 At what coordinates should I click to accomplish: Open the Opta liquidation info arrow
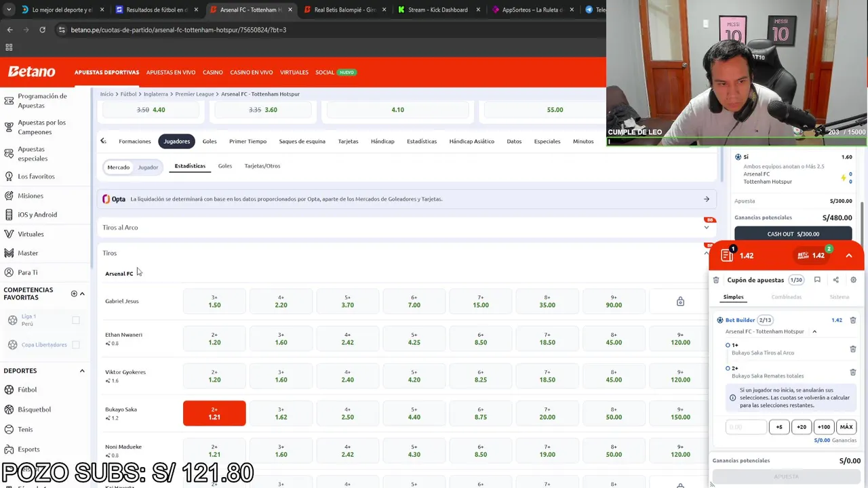(707, 199)
